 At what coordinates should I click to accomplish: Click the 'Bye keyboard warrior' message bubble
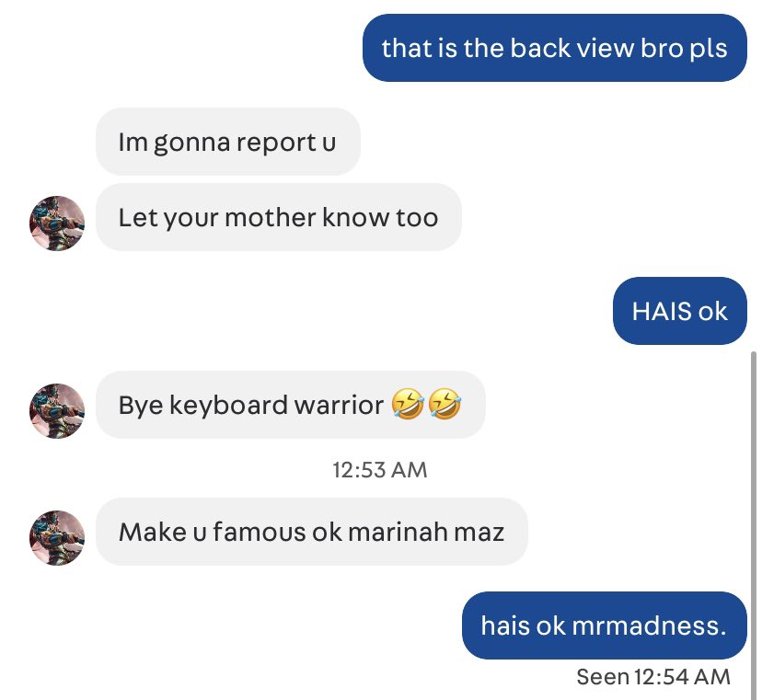click(x=291, y=405)
